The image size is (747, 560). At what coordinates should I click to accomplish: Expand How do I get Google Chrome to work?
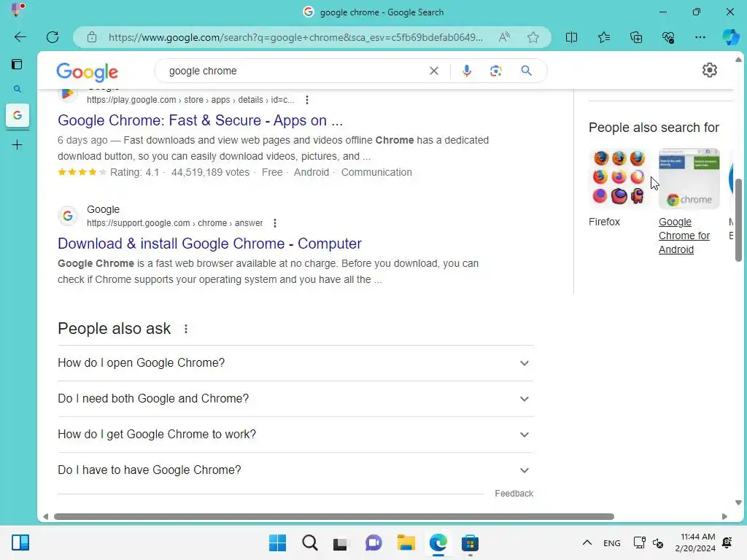pyautogui.click(x=295, y=435)
